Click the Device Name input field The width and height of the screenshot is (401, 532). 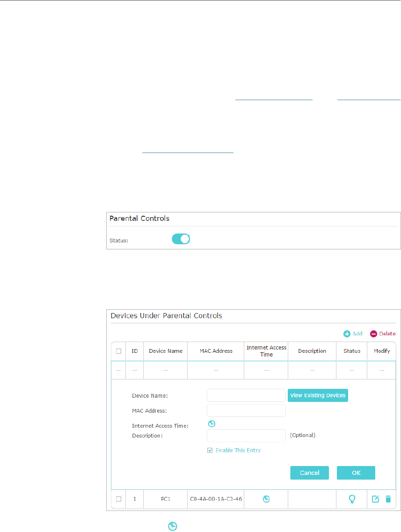[x=246, y=395]
